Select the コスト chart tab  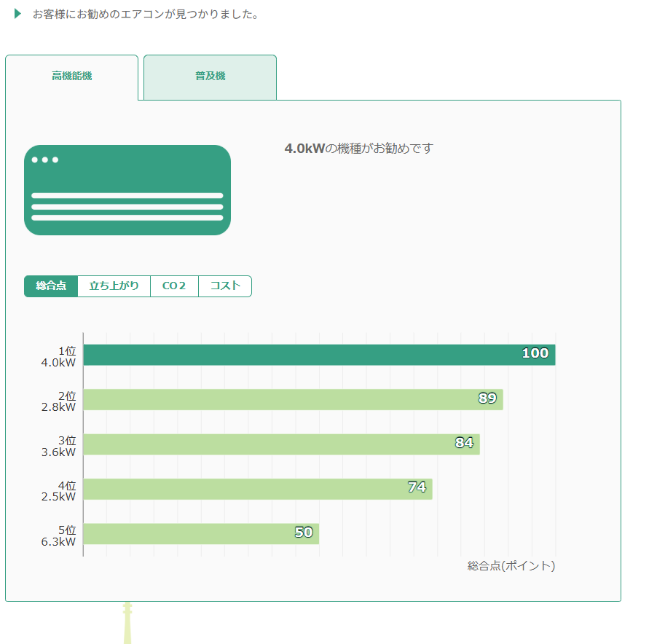[225, 286]
